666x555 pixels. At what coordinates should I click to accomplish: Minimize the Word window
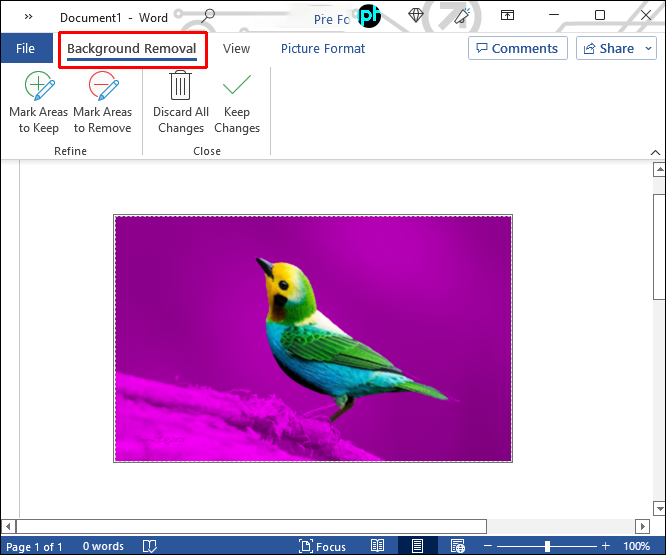(554, 15)
